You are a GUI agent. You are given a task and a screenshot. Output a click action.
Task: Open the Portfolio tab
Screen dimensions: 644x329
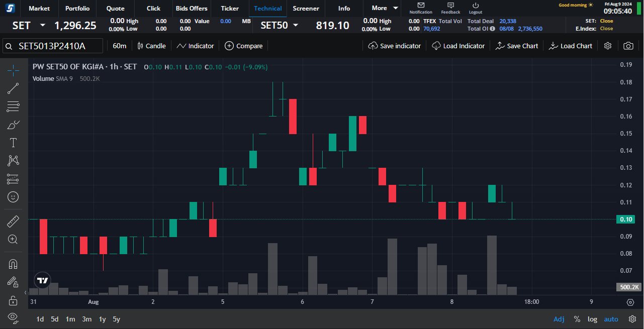pos(77,8)
